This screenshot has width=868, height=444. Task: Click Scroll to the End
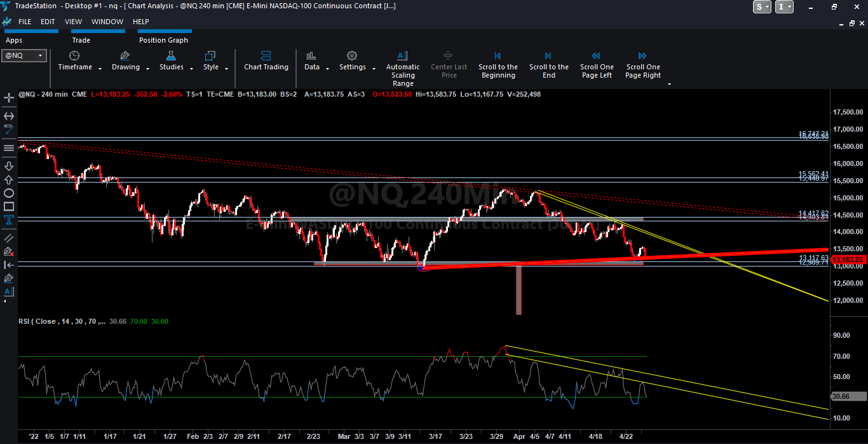548,66
